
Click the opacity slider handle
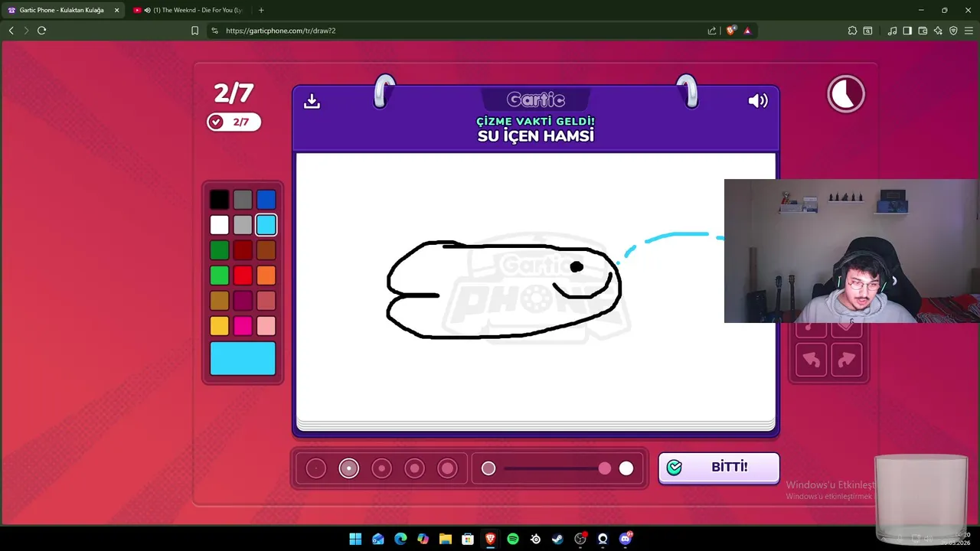tap(605, 468)
